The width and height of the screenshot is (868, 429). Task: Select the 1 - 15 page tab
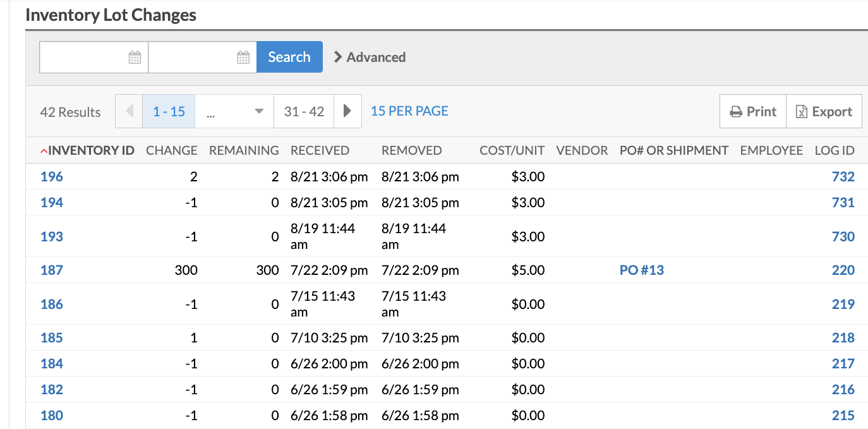point(169,111)
